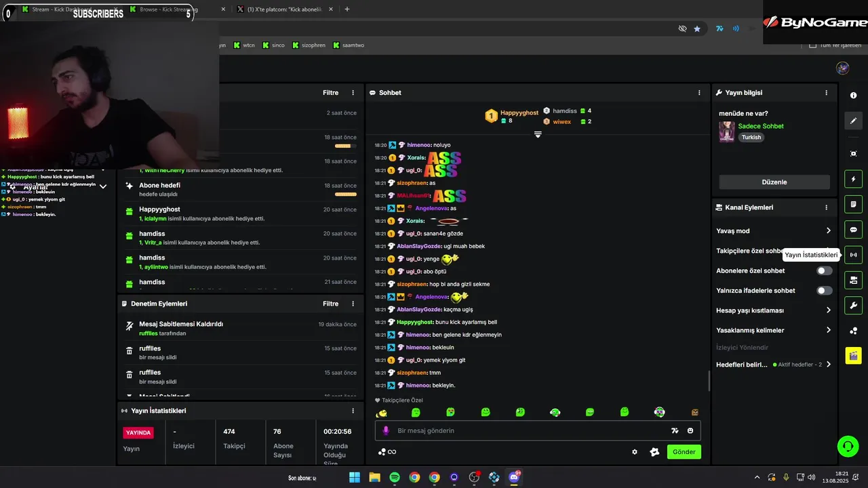Click the chat pause arrow under leaderboard
868x488 pixels.
pos(538,134)
